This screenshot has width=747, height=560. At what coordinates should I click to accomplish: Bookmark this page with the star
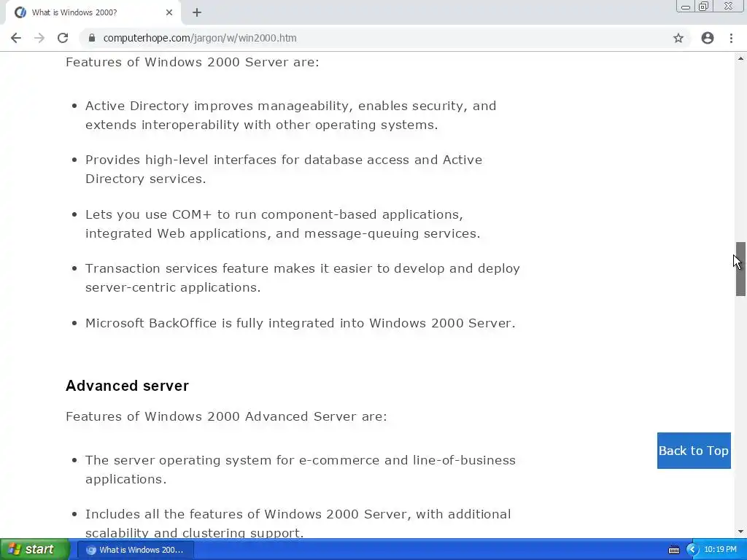(678, 38)
